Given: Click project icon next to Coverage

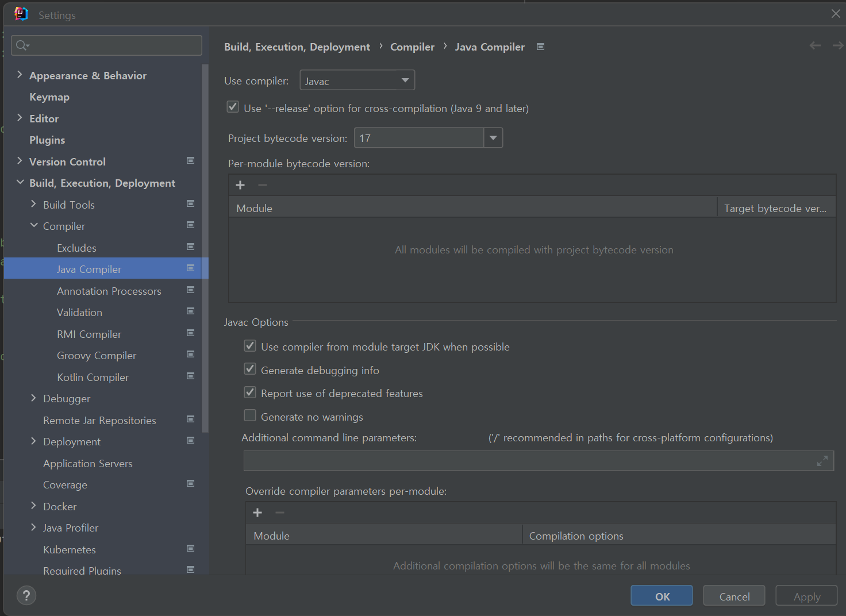Looking at the screenshot, I should (190, 483).
